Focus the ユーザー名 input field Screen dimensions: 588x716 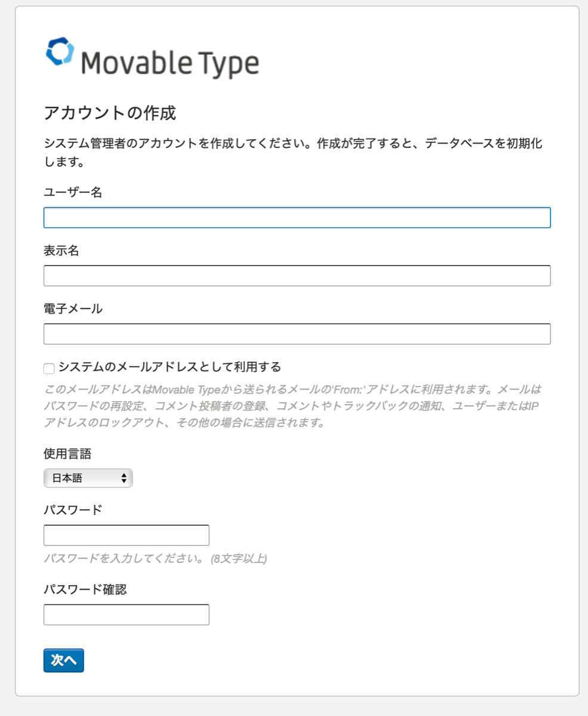click(297, 218)
